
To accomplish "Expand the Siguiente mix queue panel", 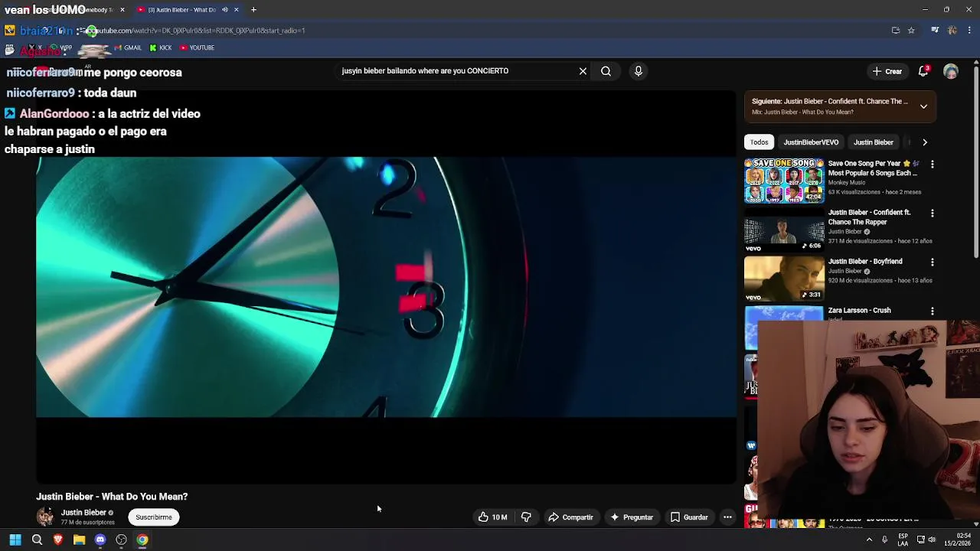I will (923, 106).
